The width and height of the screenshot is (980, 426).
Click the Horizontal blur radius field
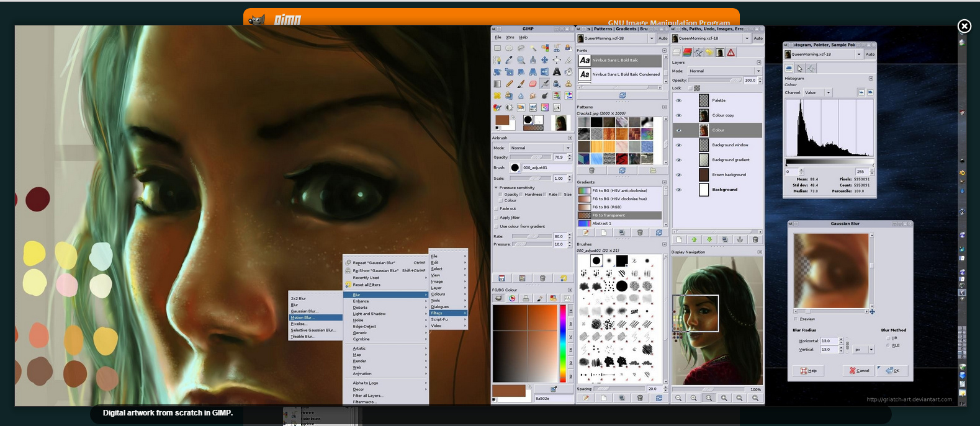pyautogui.click(x=829, y=341)
